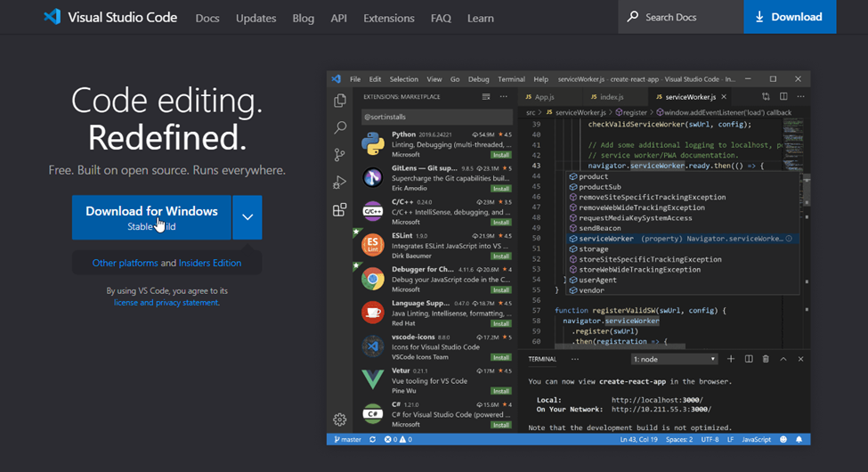Image resolution: width=868 pixels, height=472 pixels.
Task: Open terminal panel ellipsis menu
Action: click(575, 359)
